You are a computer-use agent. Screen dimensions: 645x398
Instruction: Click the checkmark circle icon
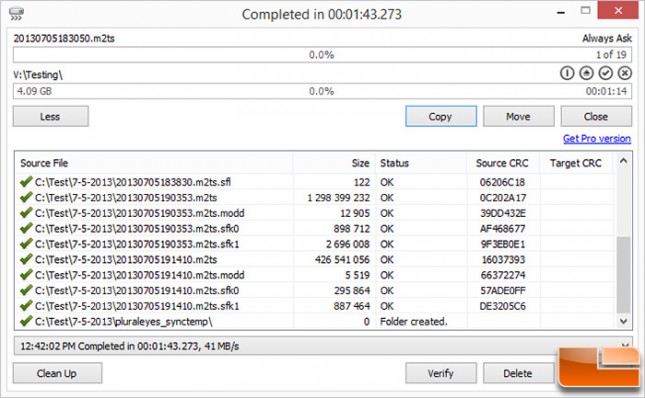605,73
